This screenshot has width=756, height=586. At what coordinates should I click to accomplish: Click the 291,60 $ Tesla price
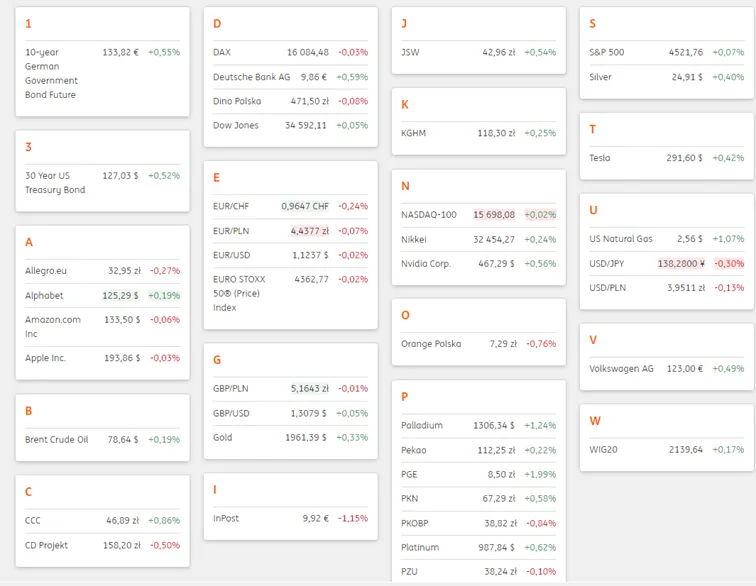click(x=684, y=158)
